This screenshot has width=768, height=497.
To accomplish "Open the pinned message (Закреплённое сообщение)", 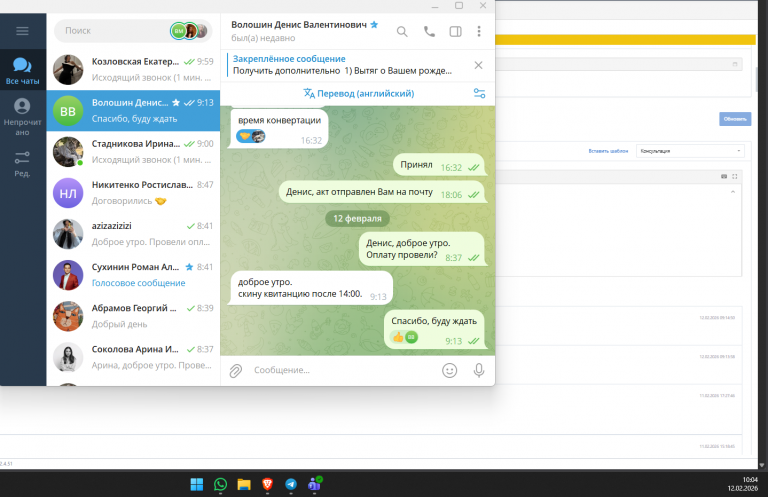I will 343,65.
